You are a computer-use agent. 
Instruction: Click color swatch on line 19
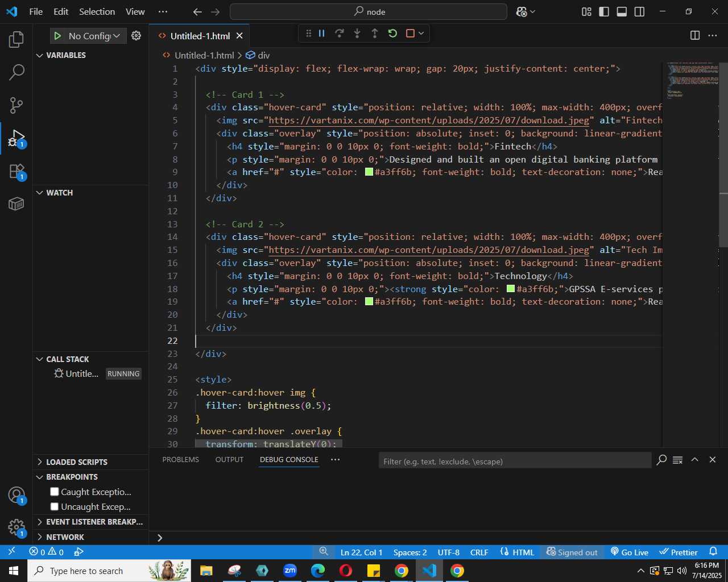(x=369, y=301)
